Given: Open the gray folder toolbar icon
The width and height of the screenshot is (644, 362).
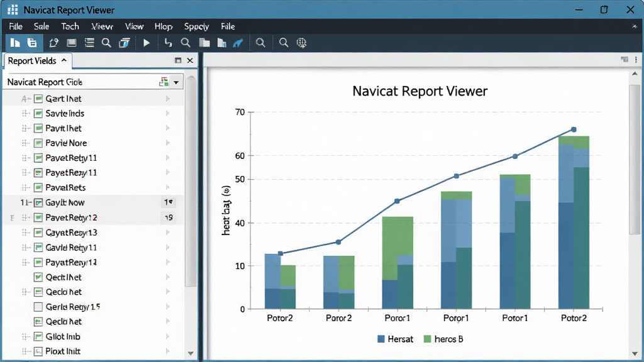Looking at the screenshot, I should [x=204, y=43].
